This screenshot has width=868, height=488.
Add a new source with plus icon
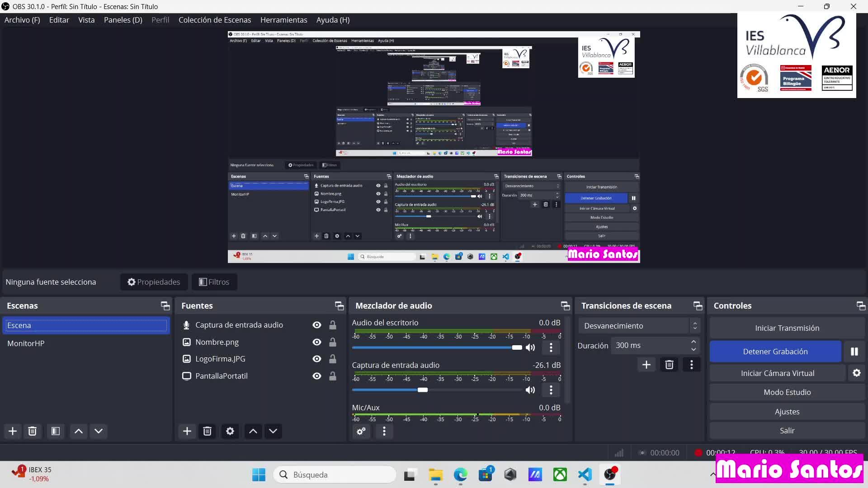click(187, 431)
